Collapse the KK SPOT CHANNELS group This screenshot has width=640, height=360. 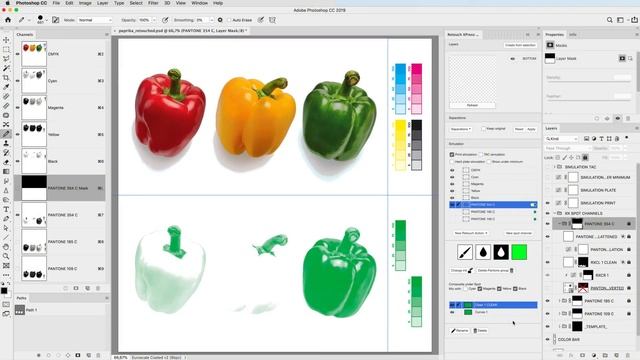(554, 213)
